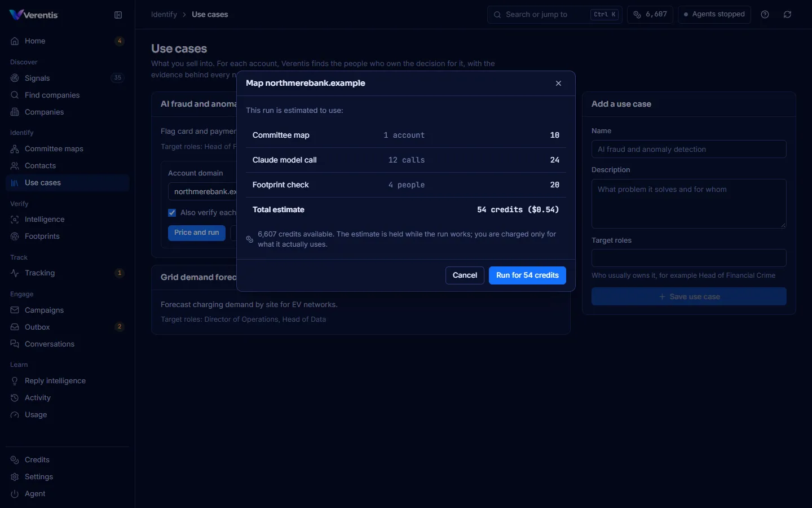Click the Identify breadcrumb link
812x508 pixels.
[x=164, y=15]
